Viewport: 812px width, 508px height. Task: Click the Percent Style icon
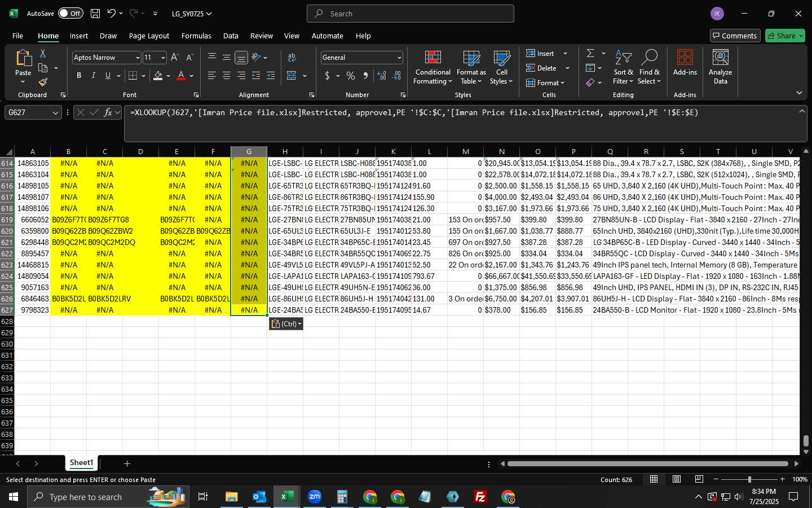[x=351, y=76]
